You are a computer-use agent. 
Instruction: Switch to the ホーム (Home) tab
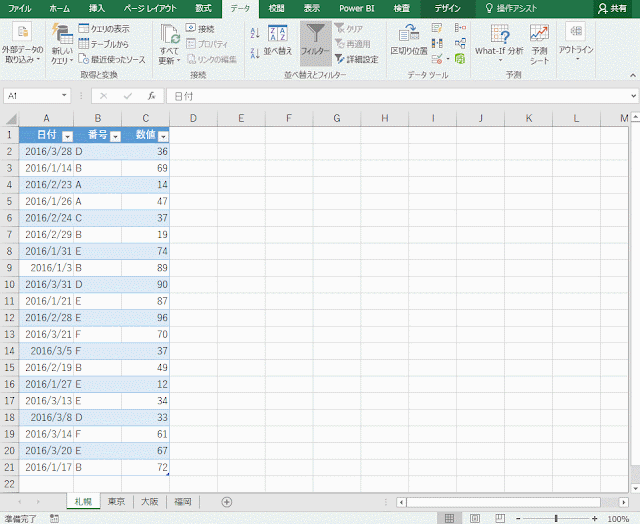click(60, 8)
